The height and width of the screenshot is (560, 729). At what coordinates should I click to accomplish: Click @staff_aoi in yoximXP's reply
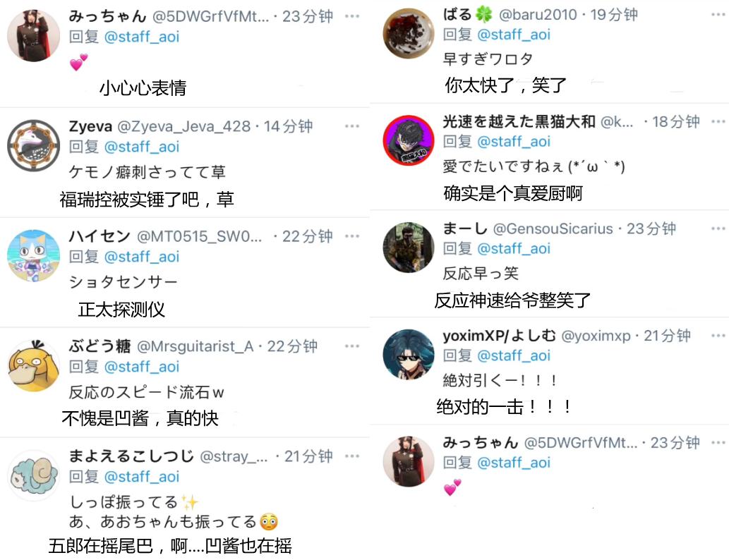[514, 355]
